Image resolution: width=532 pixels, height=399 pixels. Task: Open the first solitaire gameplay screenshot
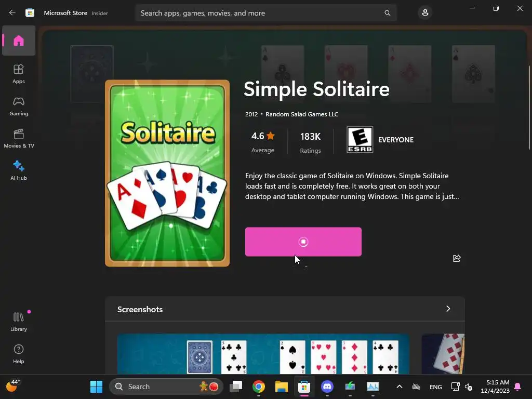pyautogui.click(x=263, y=354)
